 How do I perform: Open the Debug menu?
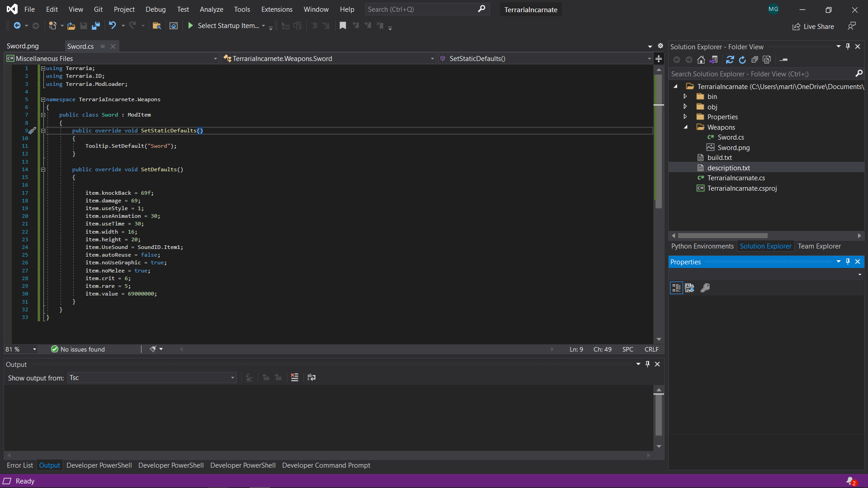[156, 9]
